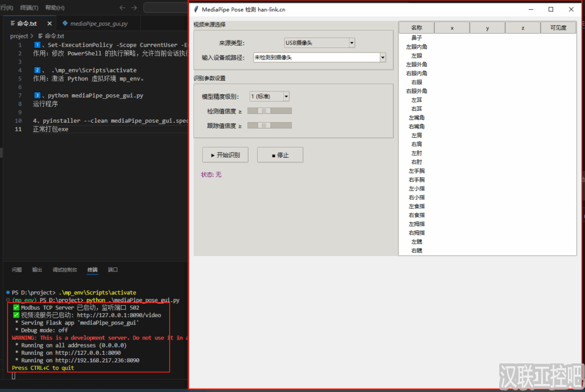Click the back navigation arrow in VS Code
Viewport: 585px width, 392px height.
(x=122, y=8)
